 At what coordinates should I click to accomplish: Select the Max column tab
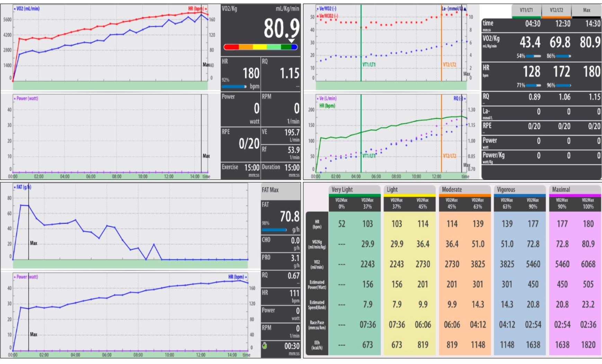pyautogui.click(x=586, y=10)
